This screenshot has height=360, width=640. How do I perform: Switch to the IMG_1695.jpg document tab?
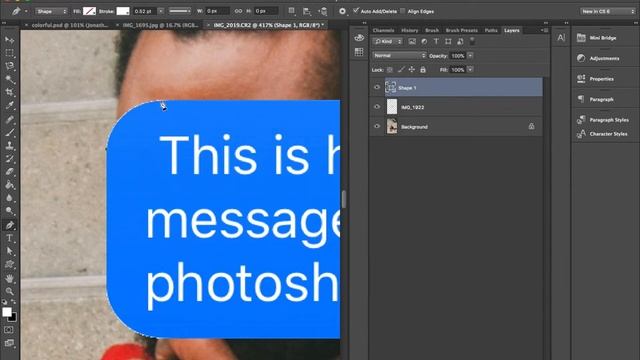[x=160, y=25]
